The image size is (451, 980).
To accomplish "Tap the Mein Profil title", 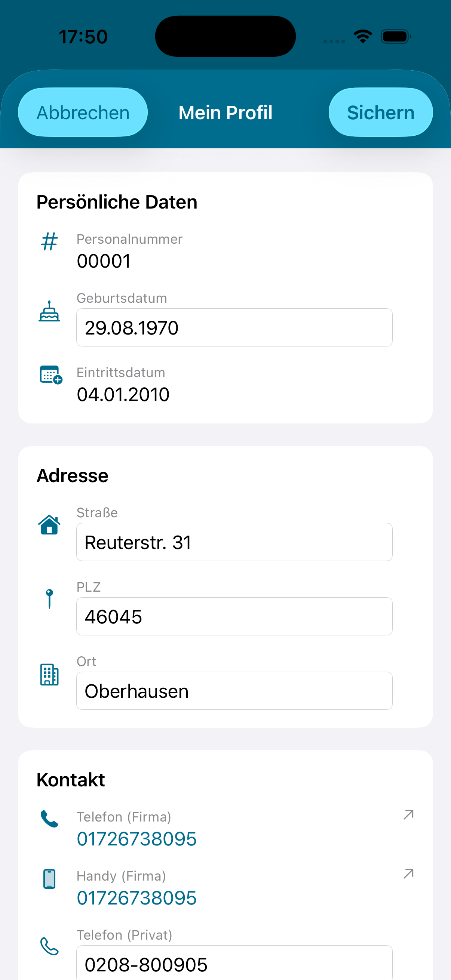I will pyautogui.click(x=225, y=113).
